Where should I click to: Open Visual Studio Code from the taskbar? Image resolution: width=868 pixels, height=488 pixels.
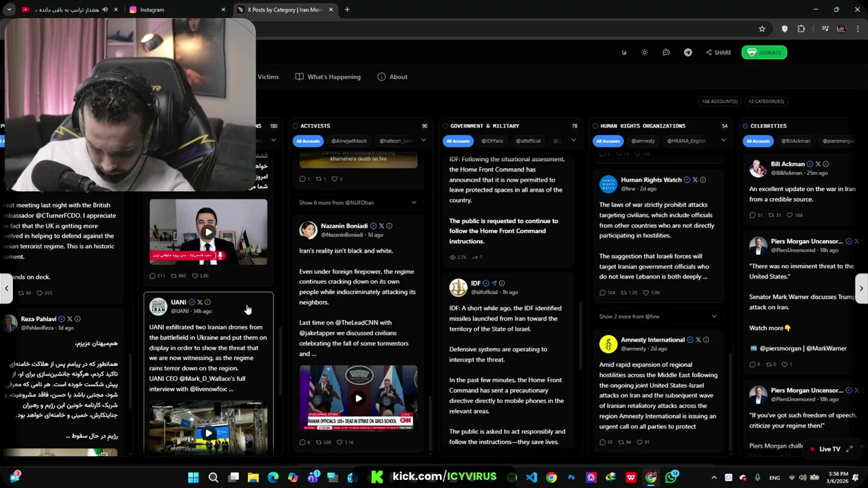(x=531, y=477)
